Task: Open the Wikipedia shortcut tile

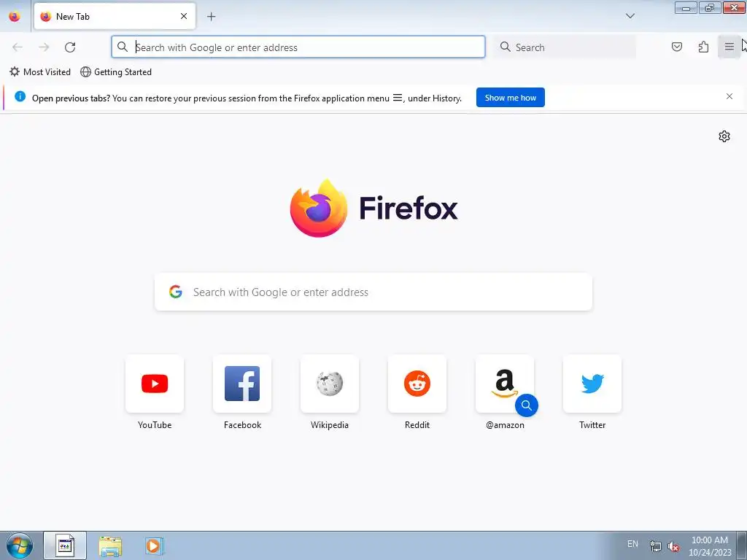Action: [x=330, y=384]
